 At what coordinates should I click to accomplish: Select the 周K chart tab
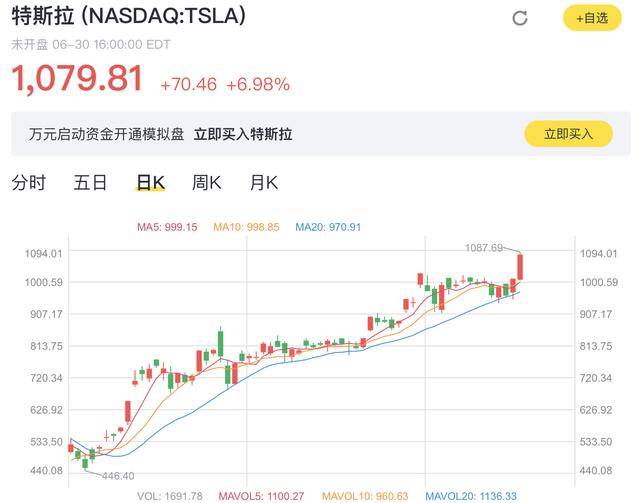pyautogui.click(x=207, y=182)
